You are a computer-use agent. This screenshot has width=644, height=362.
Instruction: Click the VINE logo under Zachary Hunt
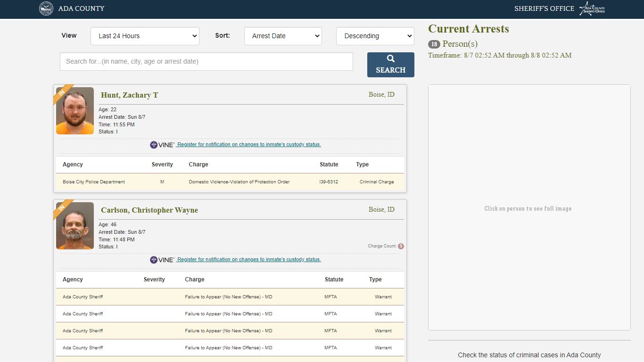coord(162,145)
